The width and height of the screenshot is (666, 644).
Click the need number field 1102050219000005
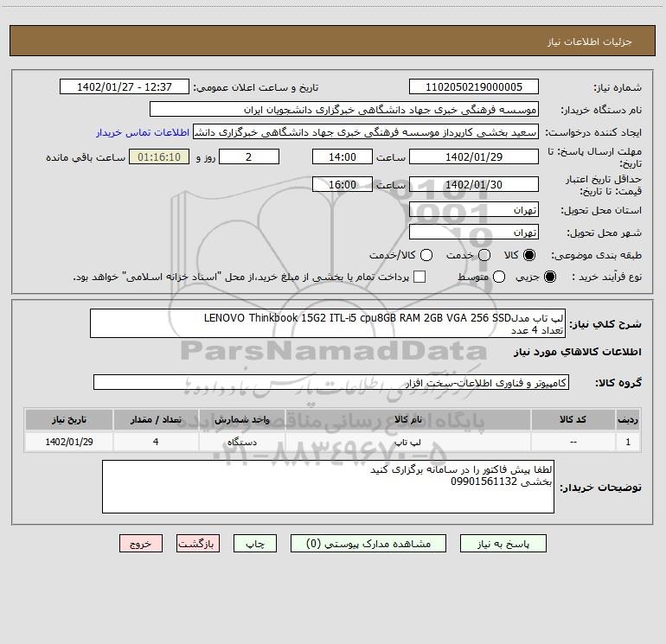[x=474, y=87]
